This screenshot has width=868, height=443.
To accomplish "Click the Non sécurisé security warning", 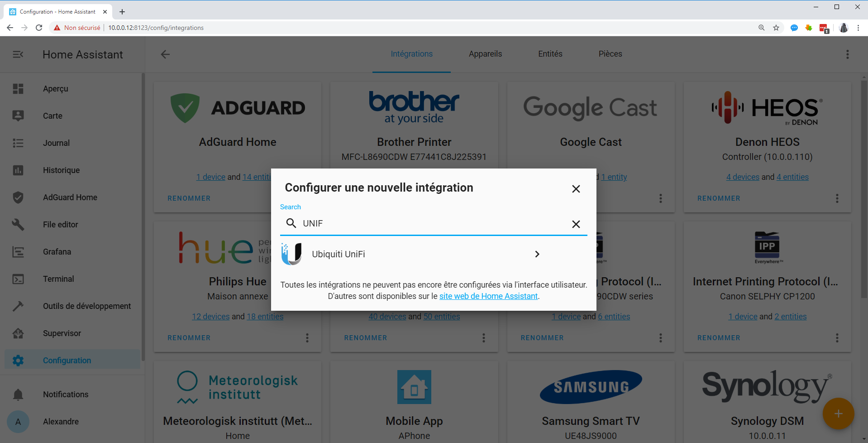I will click(x=77, y=28).
